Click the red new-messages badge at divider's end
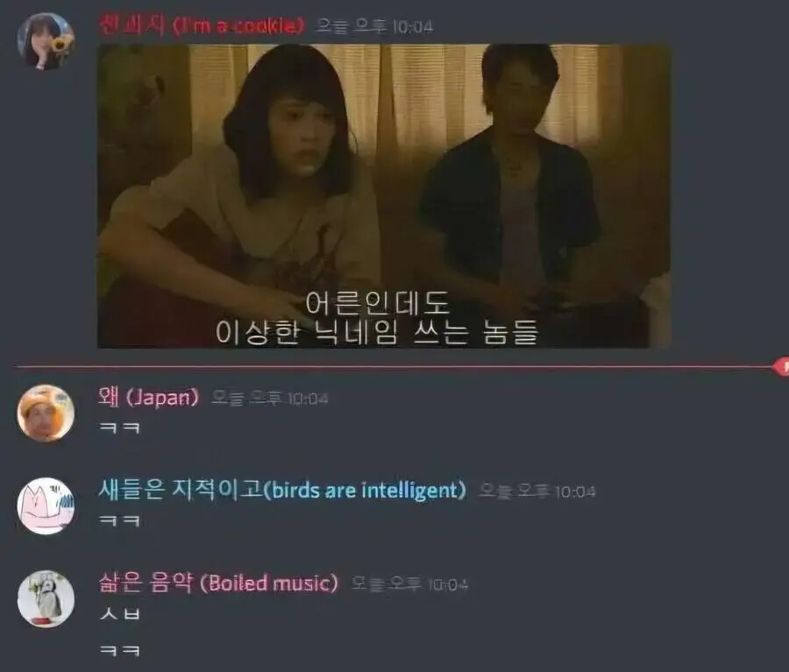Screen dimensions: 789x672 pos(782,367)
